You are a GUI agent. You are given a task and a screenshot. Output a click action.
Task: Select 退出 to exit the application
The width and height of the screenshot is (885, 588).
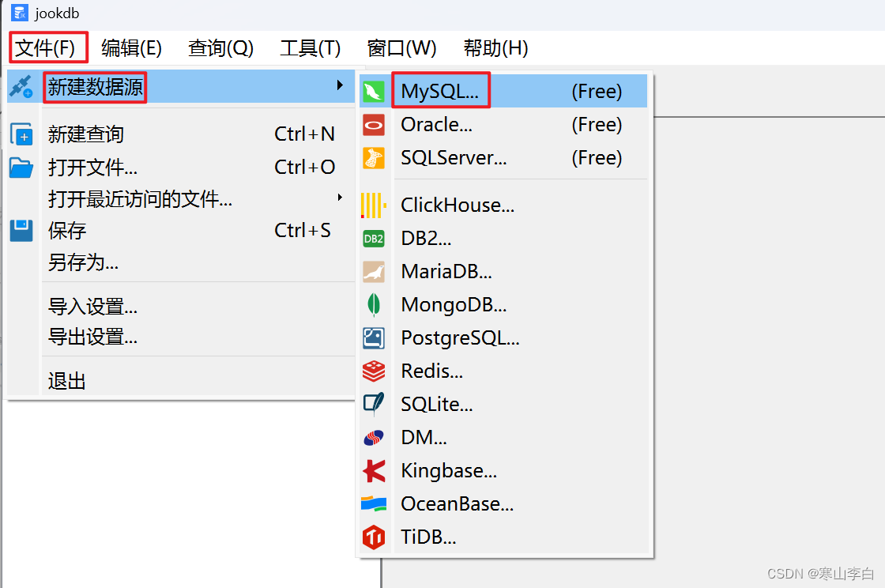tap(66, 380)
